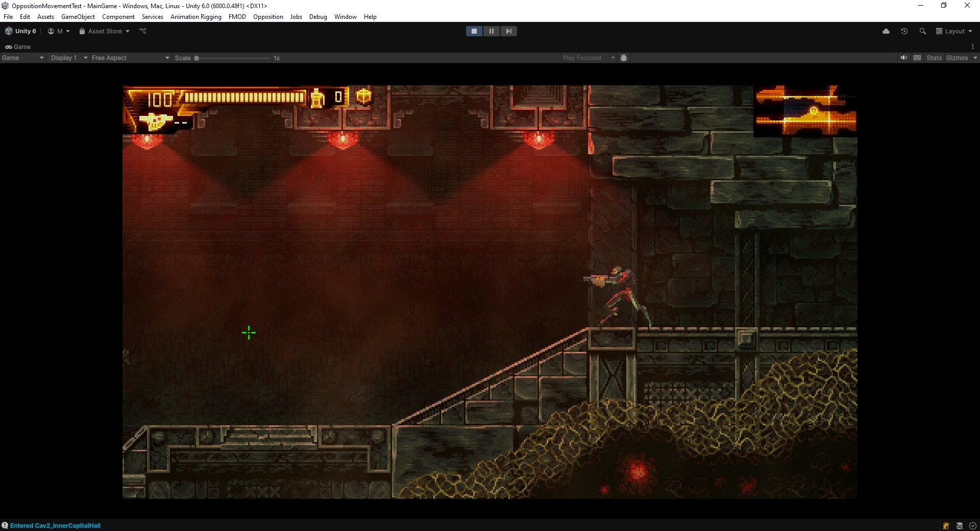
Task: Click the lantern ammo icon in HUD
Action: click(317, 98)
